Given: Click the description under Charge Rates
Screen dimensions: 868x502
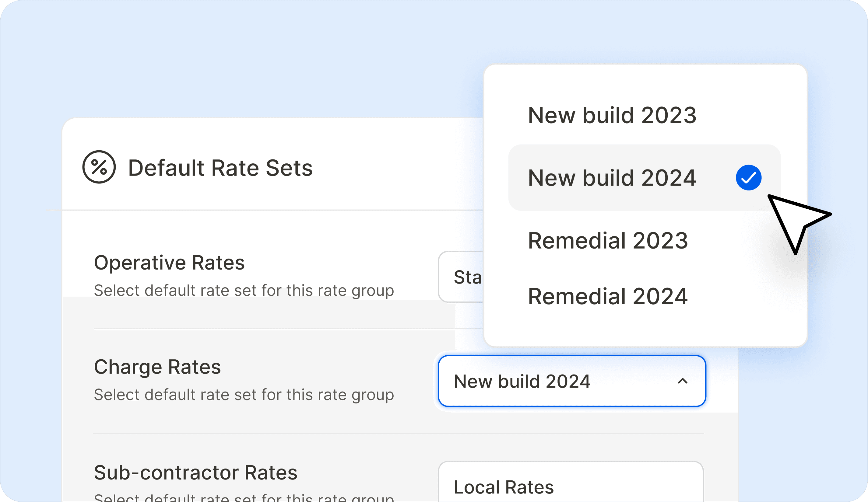Looking at the screenshot, I should click(x=244, y=395).
